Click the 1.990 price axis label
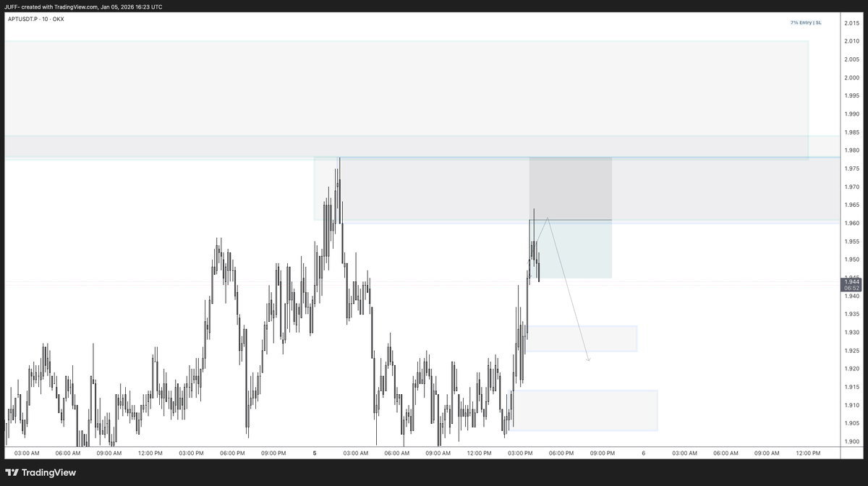Screen dimensions: 868x486 (x=851, y=114)
